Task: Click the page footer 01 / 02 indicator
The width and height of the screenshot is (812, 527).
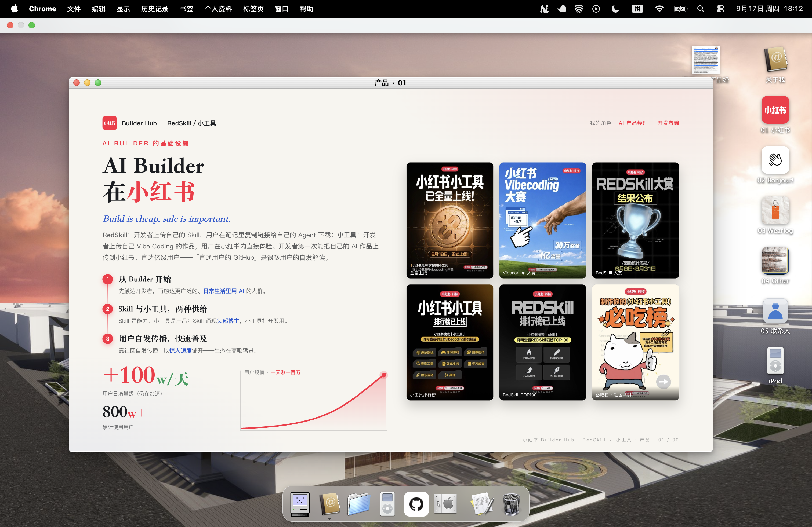Action: pyautogui.click(x=668, y=440)
